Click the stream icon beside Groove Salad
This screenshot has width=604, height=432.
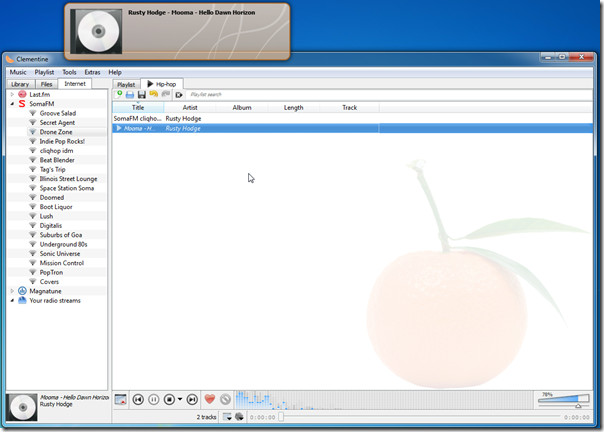33,113
